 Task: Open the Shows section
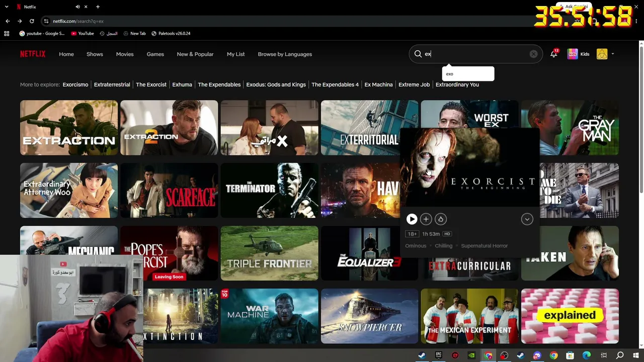pyautogui.click(x=95, y=54)
